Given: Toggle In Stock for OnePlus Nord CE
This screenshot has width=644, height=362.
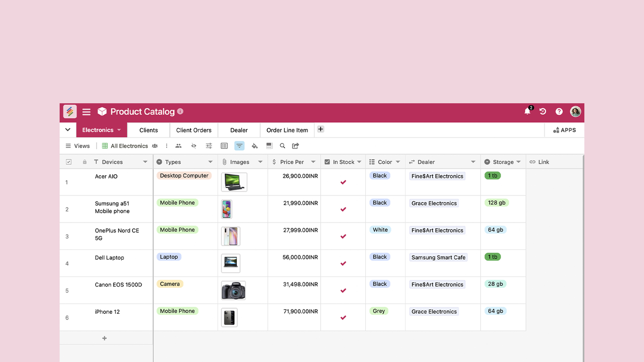Looking at the screenshot, I should [x=343, y=236].
